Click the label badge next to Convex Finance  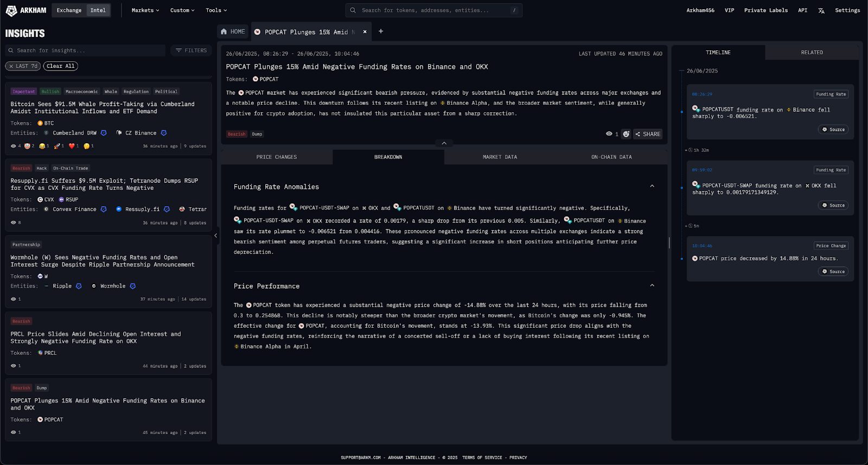(x=104, y=209)
